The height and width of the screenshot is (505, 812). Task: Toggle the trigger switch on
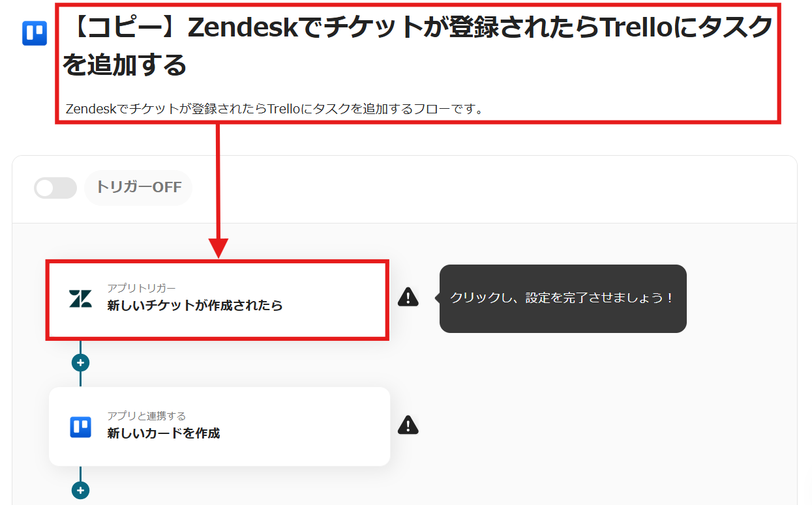pos(55,188)
